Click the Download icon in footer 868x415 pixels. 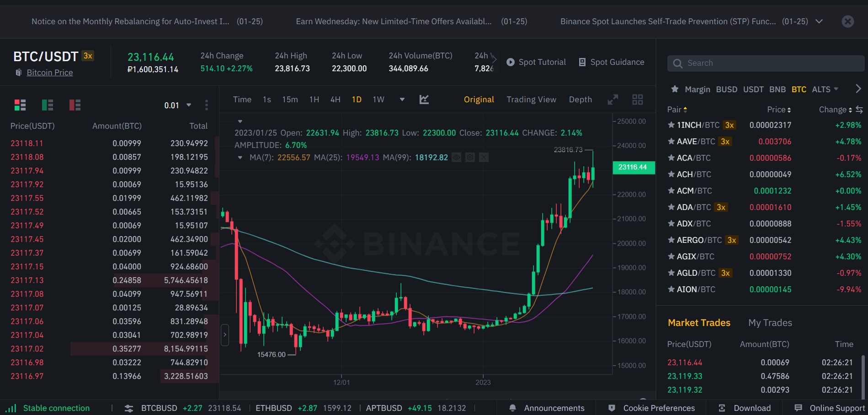coord(722,408)
